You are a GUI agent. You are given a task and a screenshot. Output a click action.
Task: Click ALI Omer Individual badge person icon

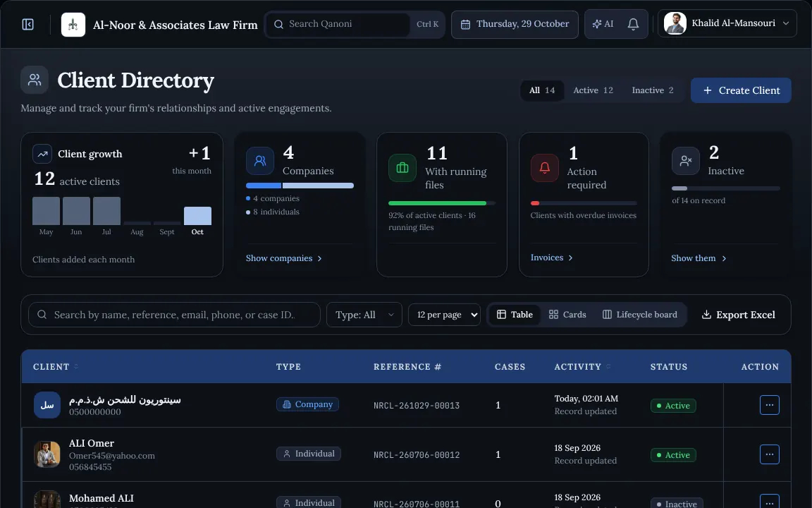point(287,454)
